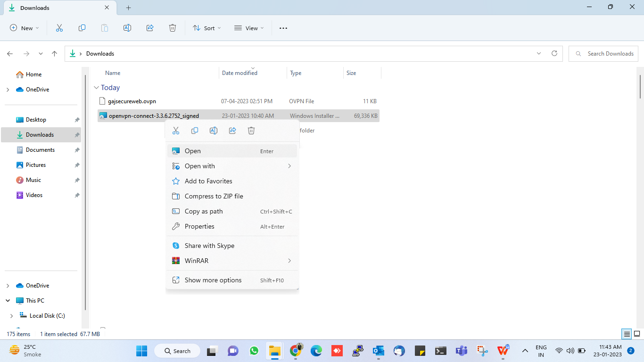Expand Local Disk (C:) node

point(12,316)
